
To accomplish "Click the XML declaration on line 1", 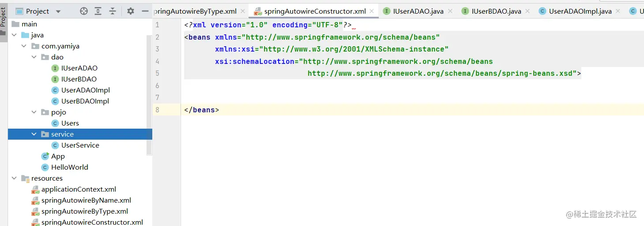I will click(x=268, y=25).
